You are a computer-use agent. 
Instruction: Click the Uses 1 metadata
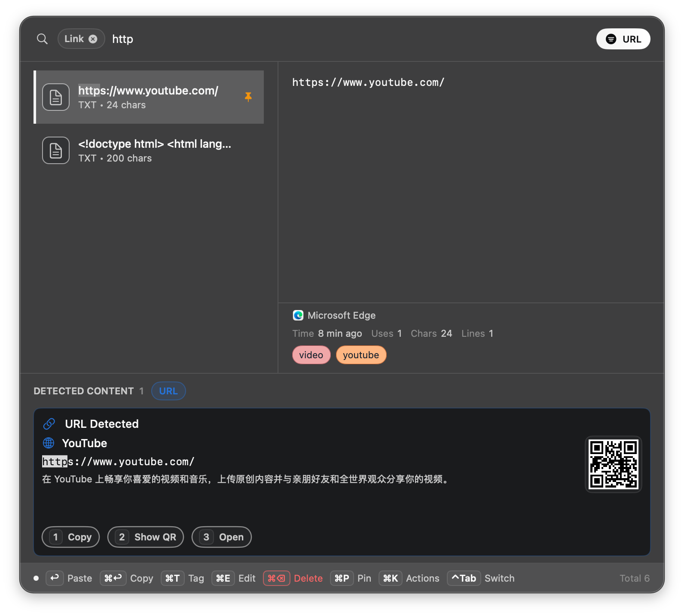point(387,333)
